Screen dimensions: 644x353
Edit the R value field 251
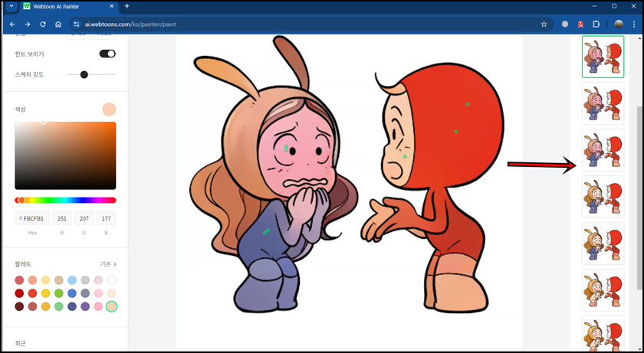click(x=62, y=218)
